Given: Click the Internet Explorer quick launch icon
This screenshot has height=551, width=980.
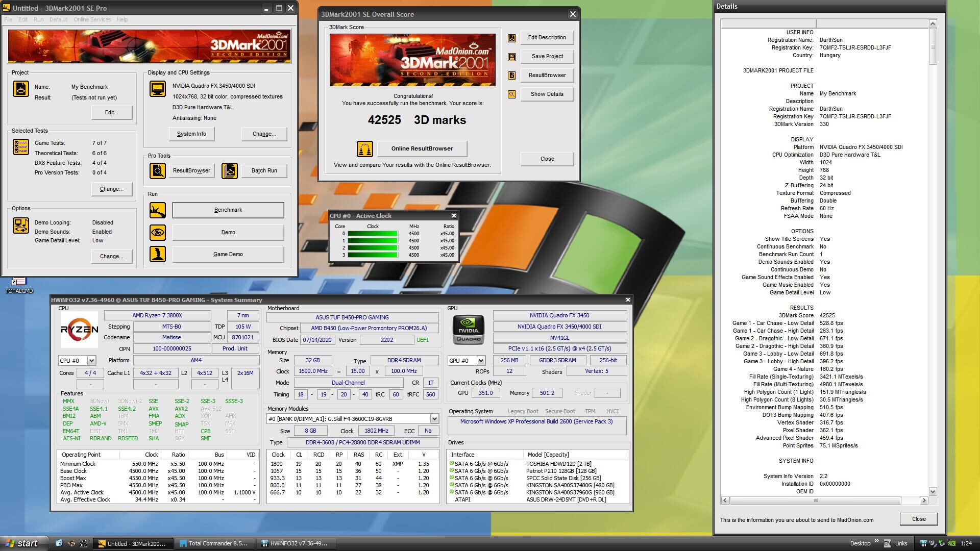Looking at the screenshot, I should pyautogui.click(x=59, y=543).
